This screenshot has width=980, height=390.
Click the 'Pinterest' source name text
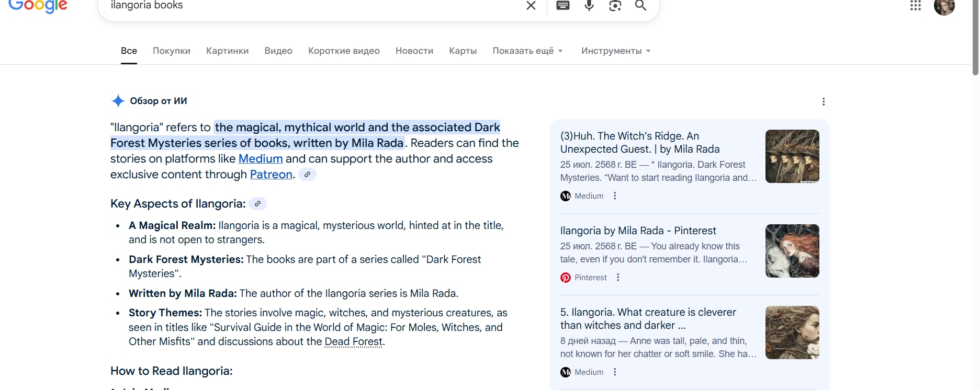pos(591,278)
